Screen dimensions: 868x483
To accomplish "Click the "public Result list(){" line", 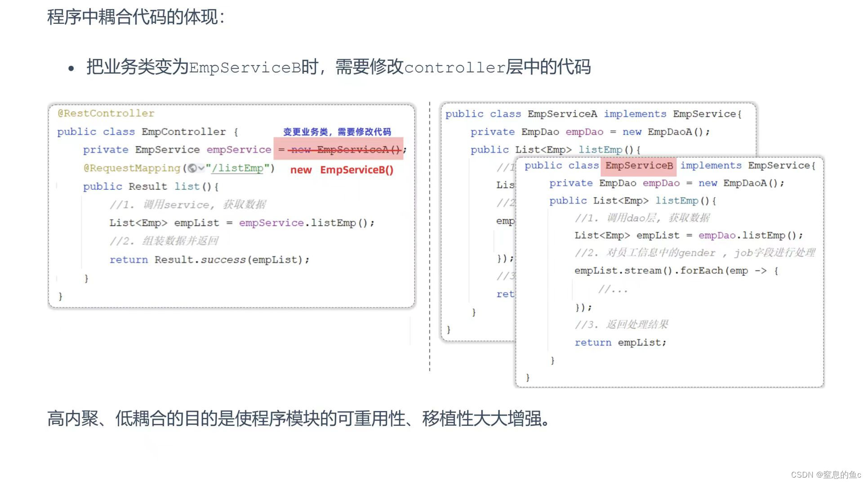I will tap(151, 187).
